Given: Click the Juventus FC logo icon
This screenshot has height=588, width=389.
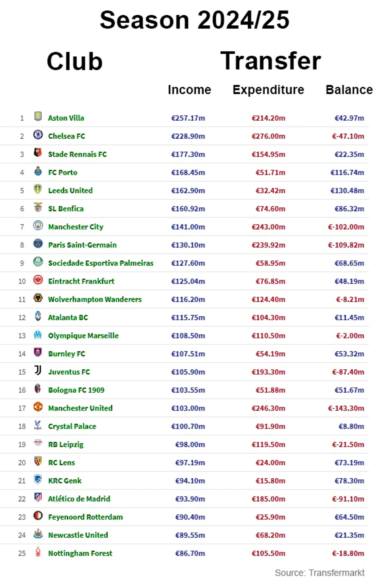Looking at the screenshot, I should click(x=38, y=371).
